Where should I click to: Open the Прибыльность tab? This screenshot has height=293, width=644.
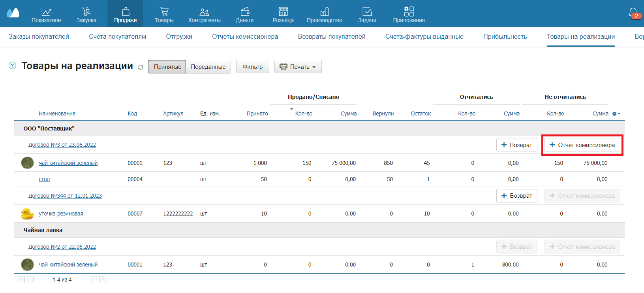pyautogui.click(x=505, y=37)
